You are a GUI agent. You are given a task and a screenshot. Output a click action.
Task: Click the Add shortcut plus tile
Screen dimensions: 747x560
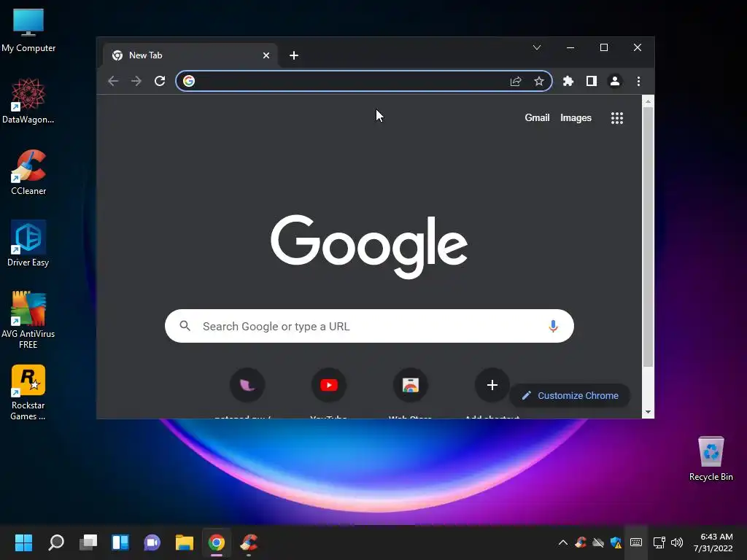[x=492, y=385]
